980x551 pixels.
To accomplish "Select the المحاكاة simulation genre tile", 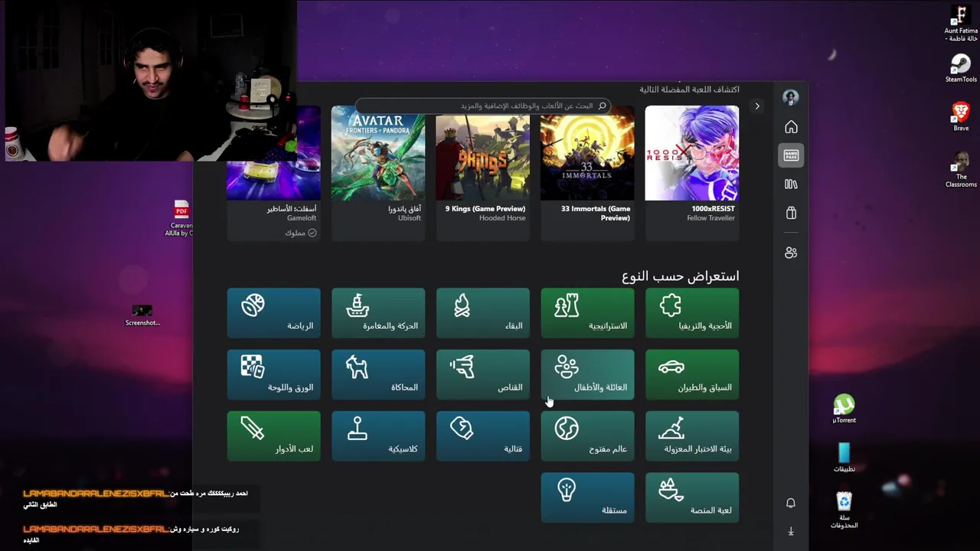I will [378, 374].
